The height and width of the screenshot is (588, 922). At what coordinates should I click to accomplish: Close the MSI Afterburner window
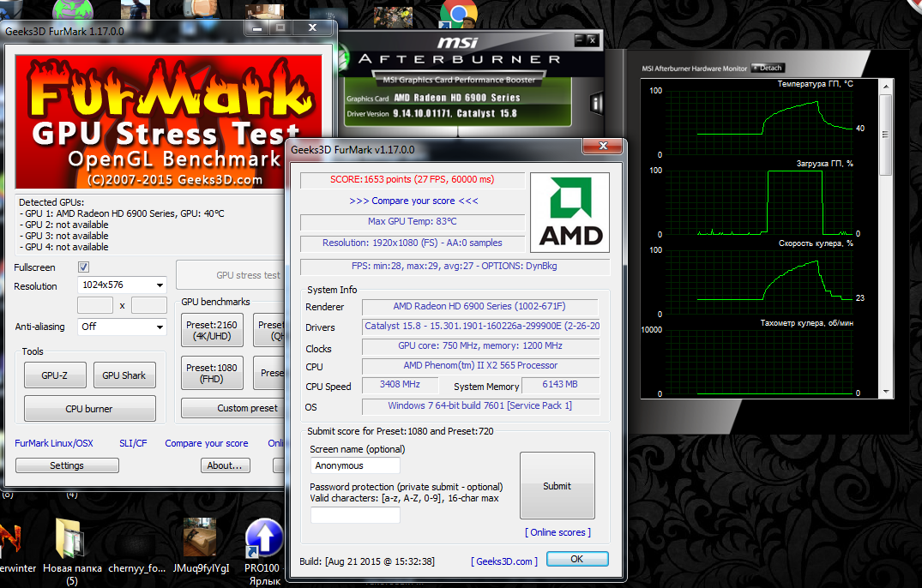click(x=592, y=39)
